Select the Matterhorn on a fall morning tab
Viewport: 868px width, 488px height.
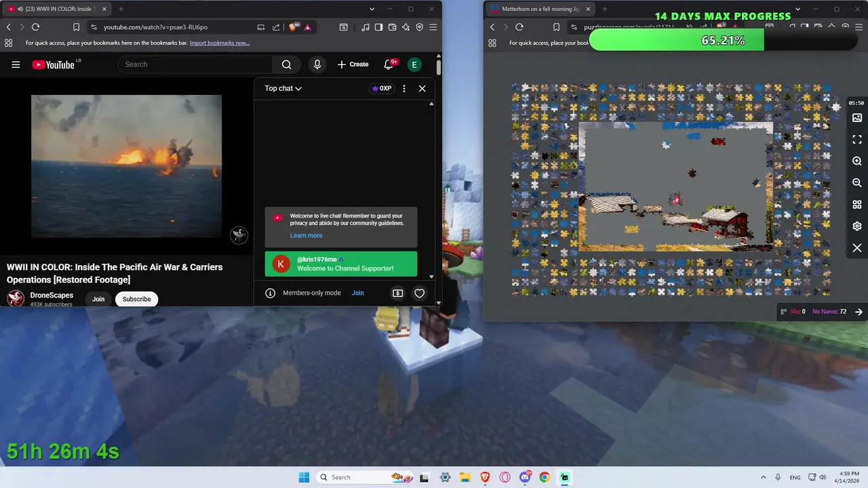[x=541, y=9]
